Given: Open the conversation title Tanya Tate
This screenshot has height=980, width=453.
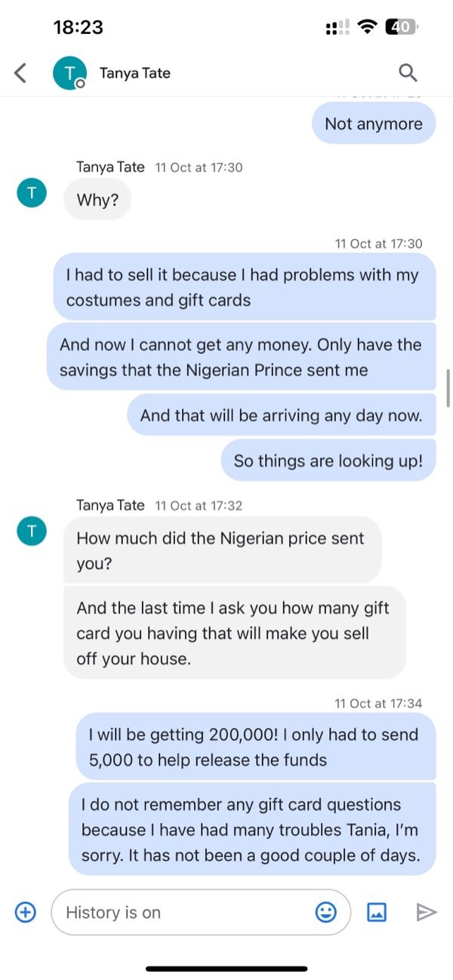Looking at the screenshot, I should 135,72.
